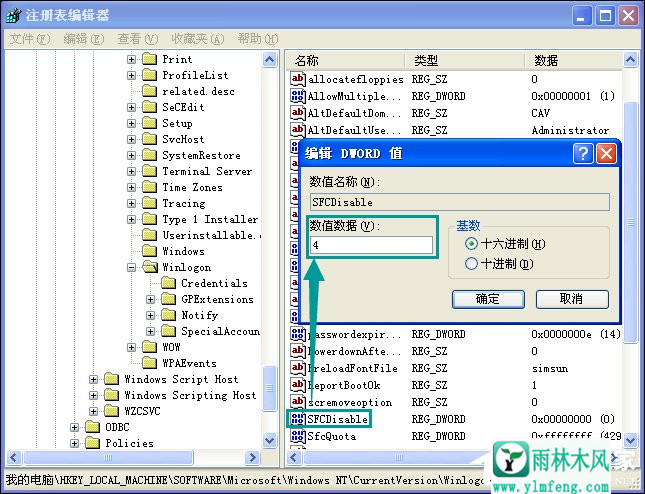This screenshot has width=645, height=494.
Task: Click the allocatefloppies string value icon
Action: (x=297, y=79)
